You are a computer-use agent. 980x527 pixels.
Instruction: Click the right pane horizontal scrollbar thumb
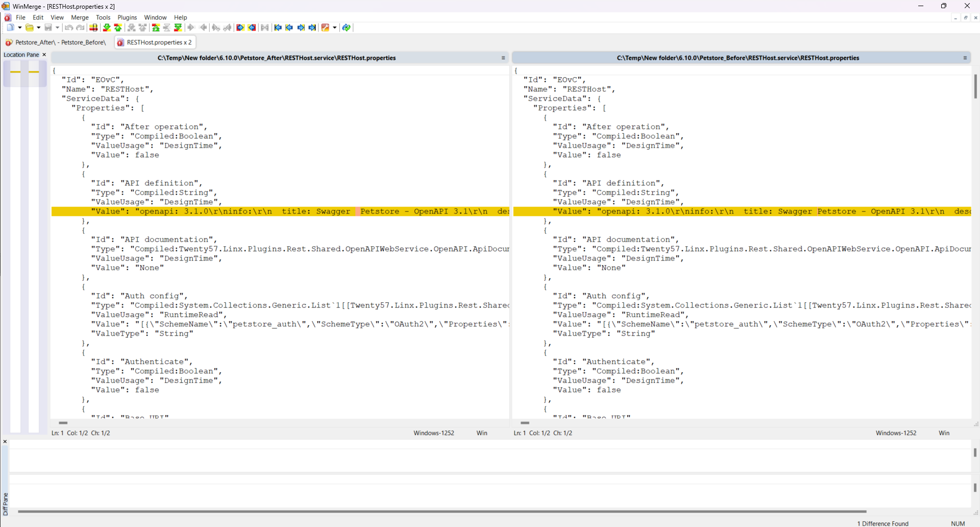point(525,423)
